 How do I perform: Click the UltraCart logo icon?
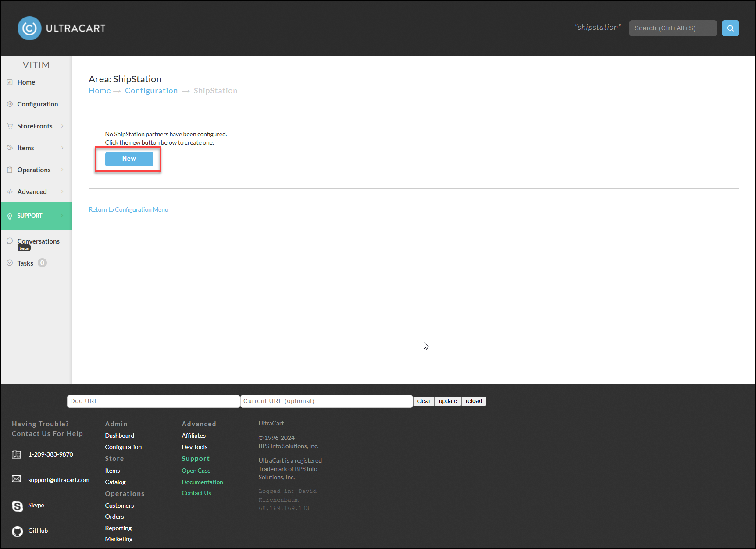tap(29, 28)
